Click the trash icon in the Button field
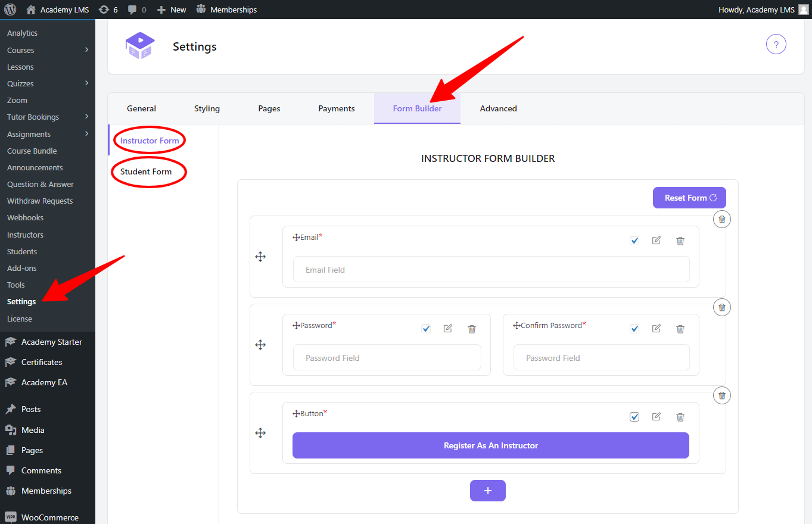This screenshot has height=524, width=812. (x=680, y=417)
